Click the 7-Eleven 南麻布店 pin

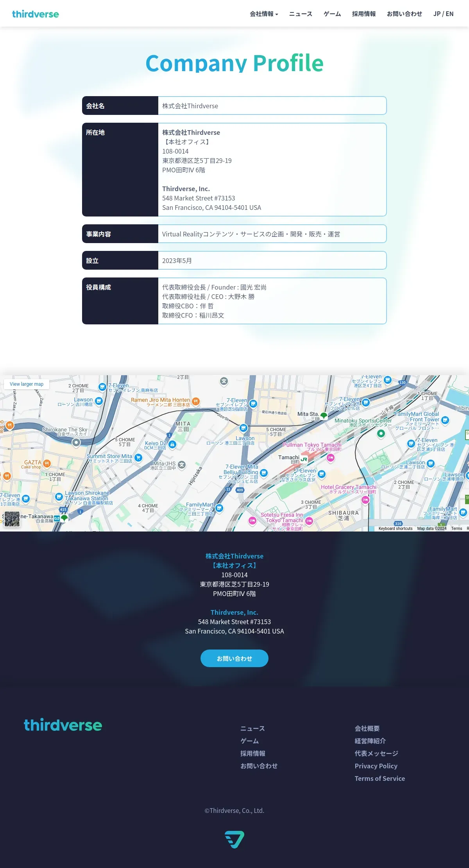tap(102, 387)
